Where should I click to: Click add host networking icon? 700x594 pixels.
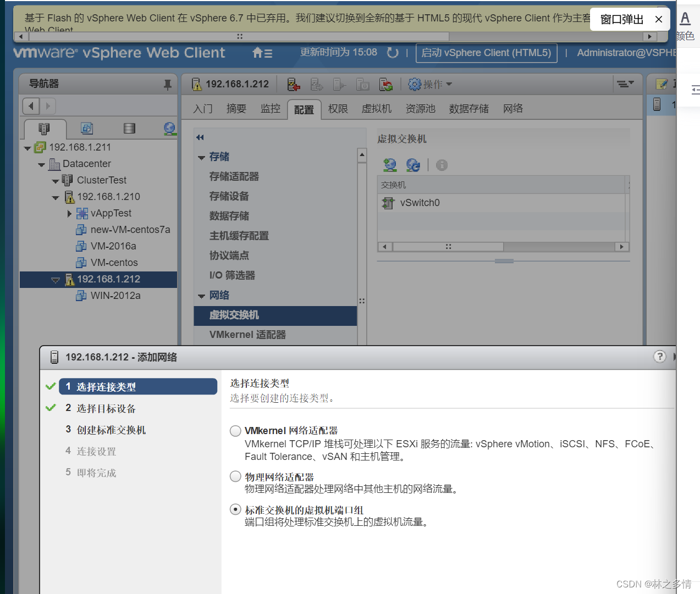tap(390, 165)
